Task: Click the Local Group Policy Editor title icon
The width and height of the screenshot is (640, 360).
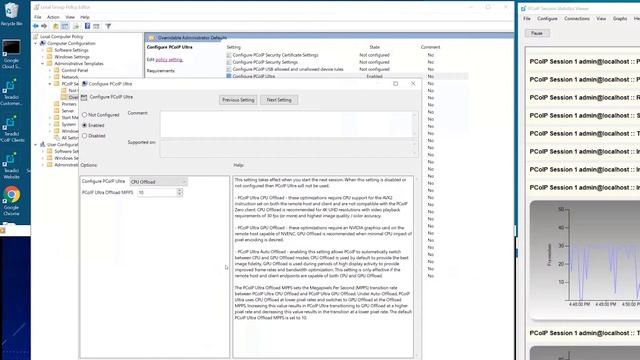Action: (36, 7)
